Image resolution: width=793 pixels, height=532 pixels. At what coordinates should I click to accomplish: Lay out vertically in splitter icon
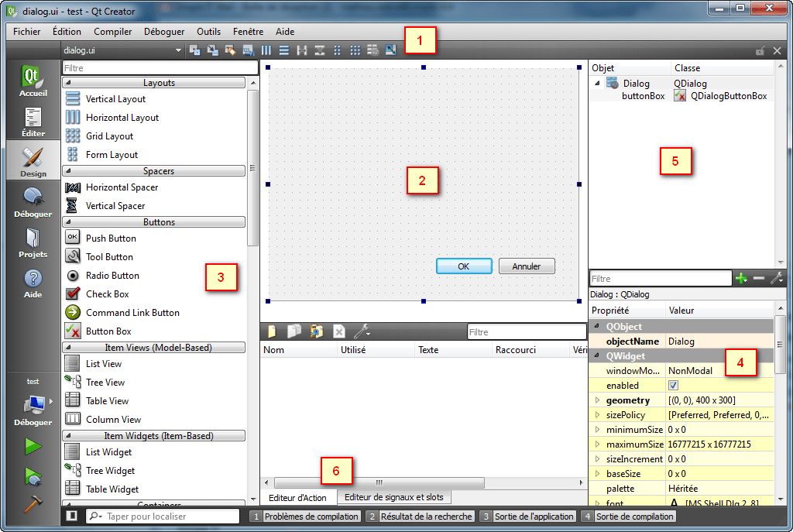click(320, 50)
